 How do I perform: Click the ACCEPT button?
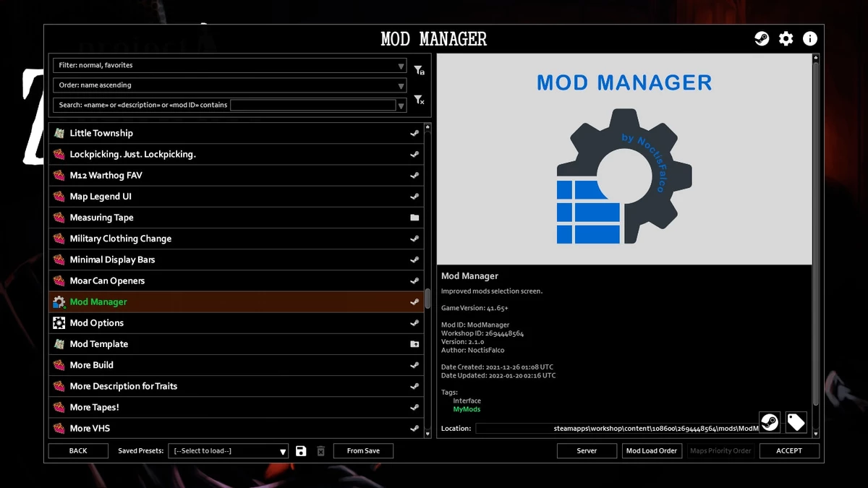click(789, 451)
